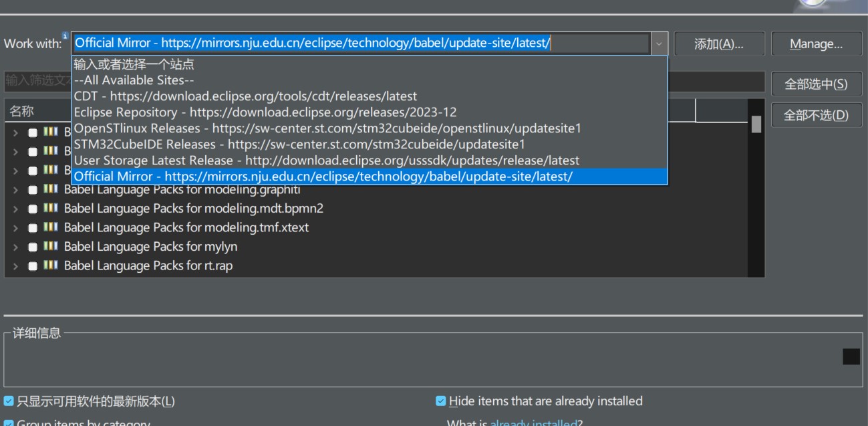The height and width of the screenshot is (426, 868).
Task: Toggle Hide items that are already installed
Action: point(441,401)
